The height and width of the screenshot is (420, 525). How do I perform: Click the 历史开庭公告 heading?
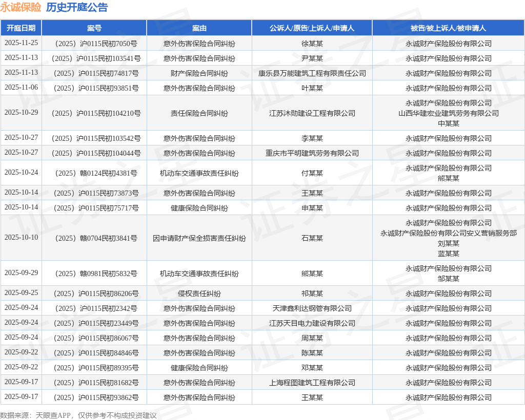(x=77, y=7)
